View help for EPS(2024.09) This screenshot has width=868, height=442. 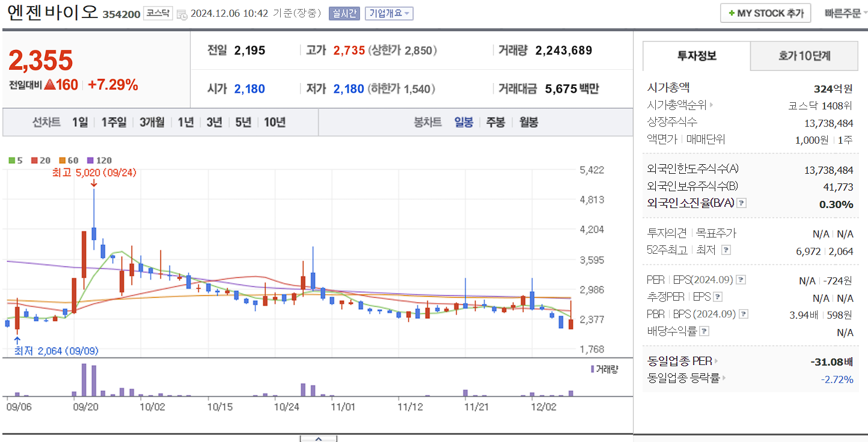(x=741, y=279)
